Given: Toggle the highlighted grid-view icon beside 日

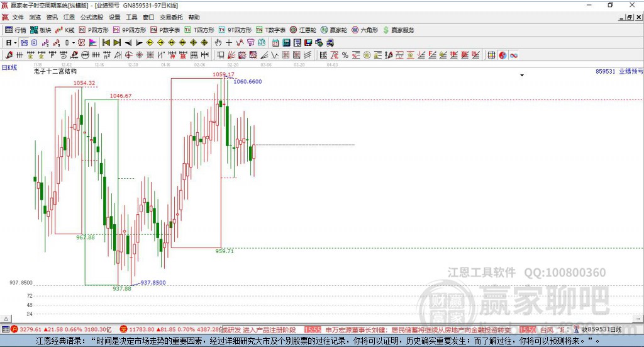Looking at the screenshot, I should 24,43.
